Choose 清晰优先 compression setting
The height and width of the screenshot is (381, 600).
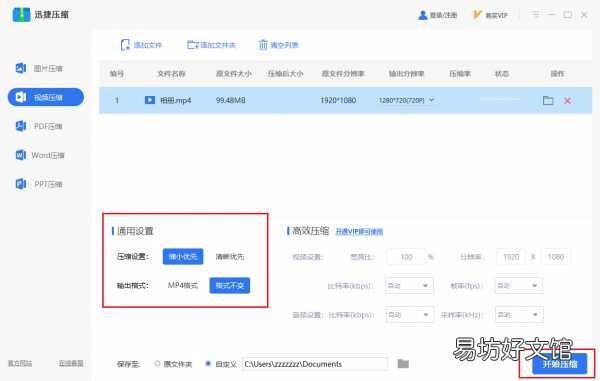coord(230,256)
